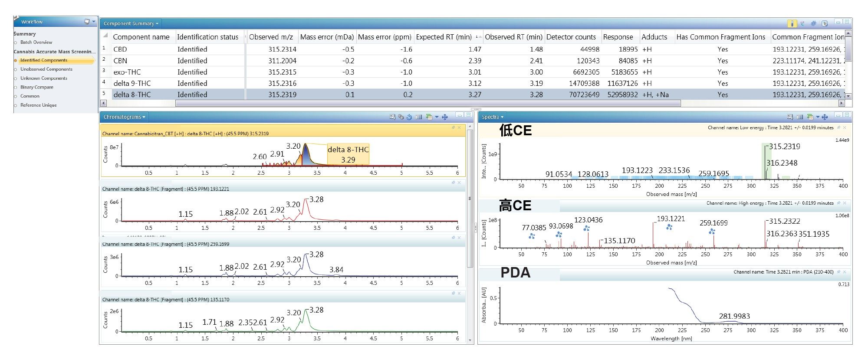Click the Summary heading in workflow

[25, 34]
